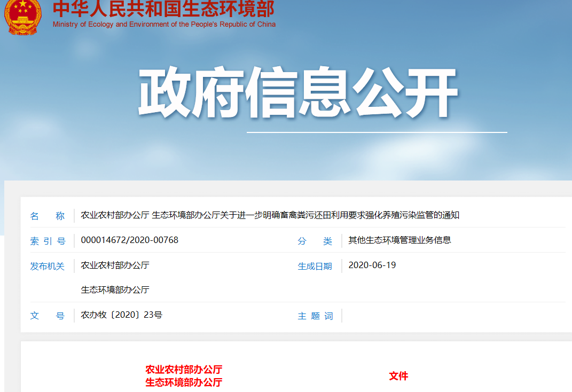The width and height of the screenshot is (572, 392).
Task: Select the 主题词 label
Action: pyautogui.click(x=315, y=316)
